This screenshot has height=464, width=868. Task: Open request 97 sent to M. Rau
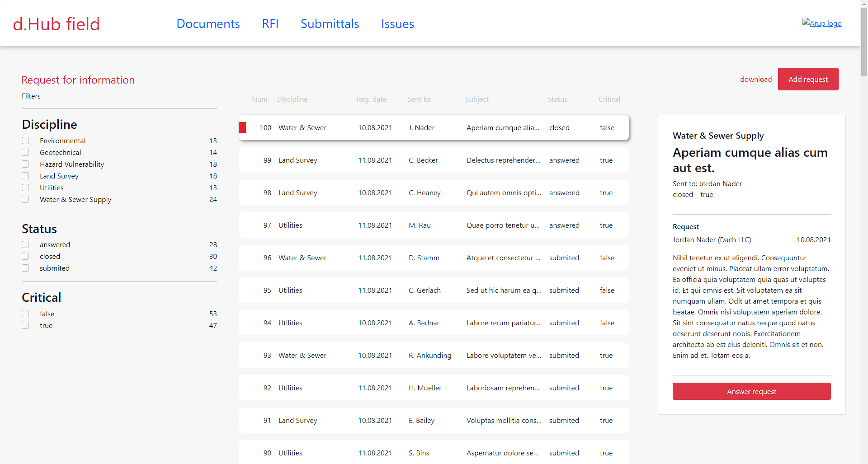coord(434,225)
